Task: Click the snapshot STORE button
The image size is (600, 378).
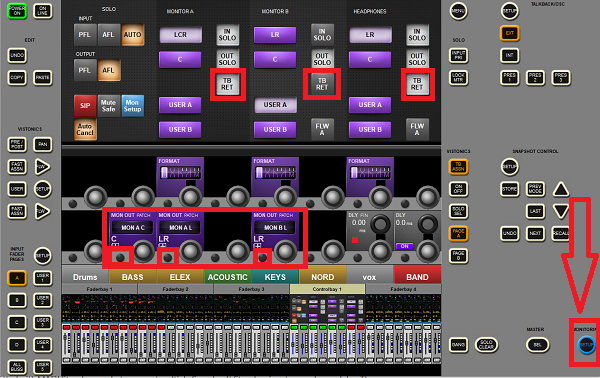Action: click(x=509, y=189)
